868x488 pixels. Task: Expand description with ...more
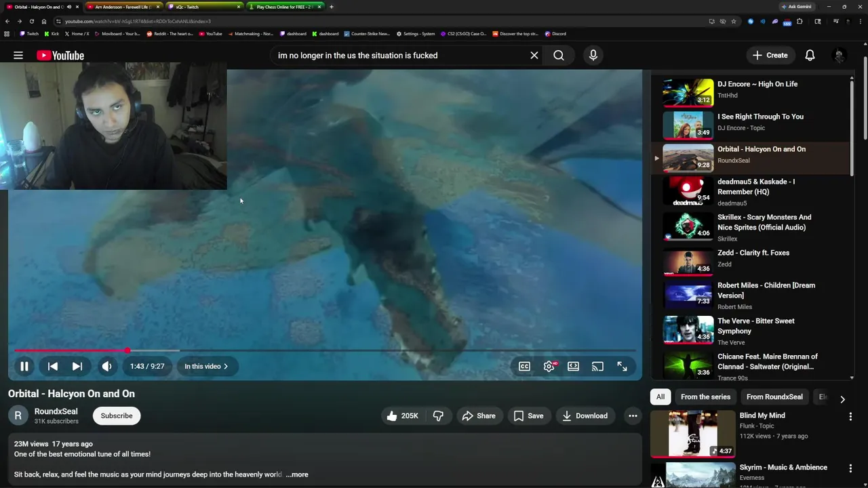click(297, 474)
